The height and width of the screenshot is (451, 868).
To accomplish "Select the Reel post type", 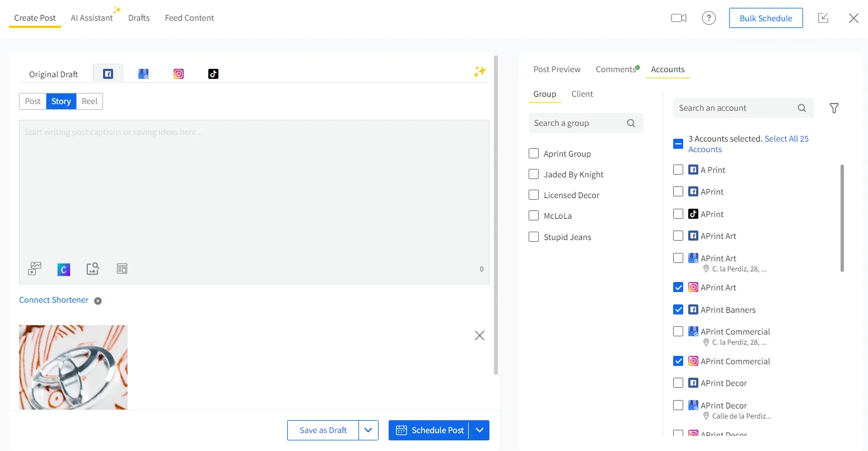I will click(x=90, y=101).
